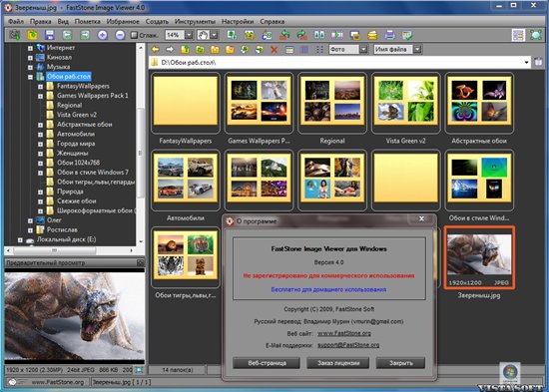
Task: Toggle the Сглаж. smoothing checkbox
Action: coord(134,35)
